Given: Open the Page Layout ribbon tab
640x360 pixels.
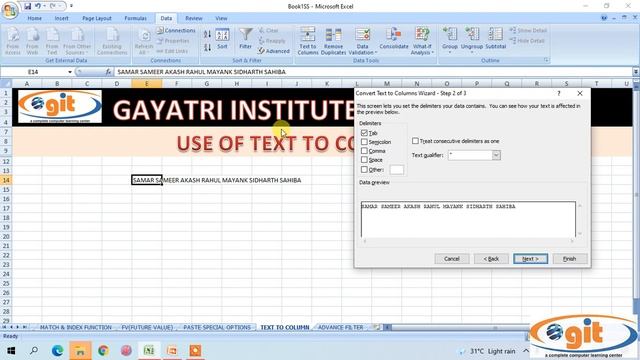Looking at the screenshot, I should (96, 18).
